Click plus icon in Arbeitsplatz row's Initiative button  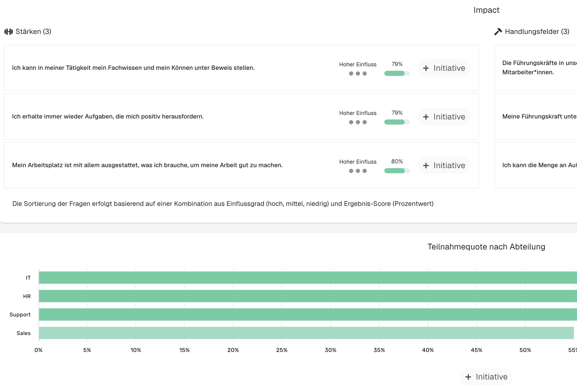426,166
